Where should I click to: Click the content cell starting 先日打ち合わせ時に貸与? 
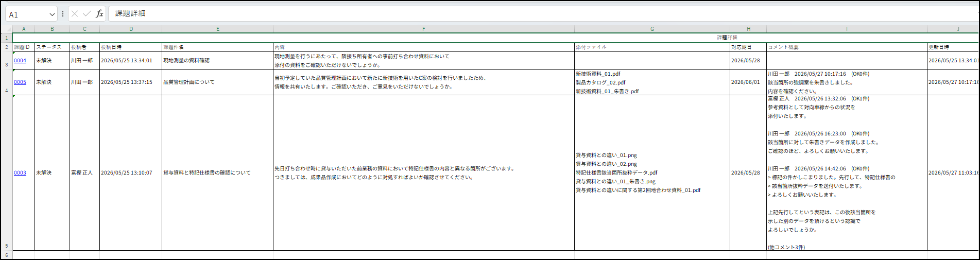(424, 173)
